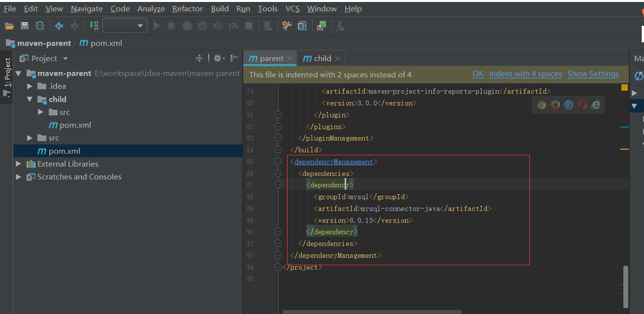Expand External Libraries node
644x314 pixels.
[x=19, y=164]
